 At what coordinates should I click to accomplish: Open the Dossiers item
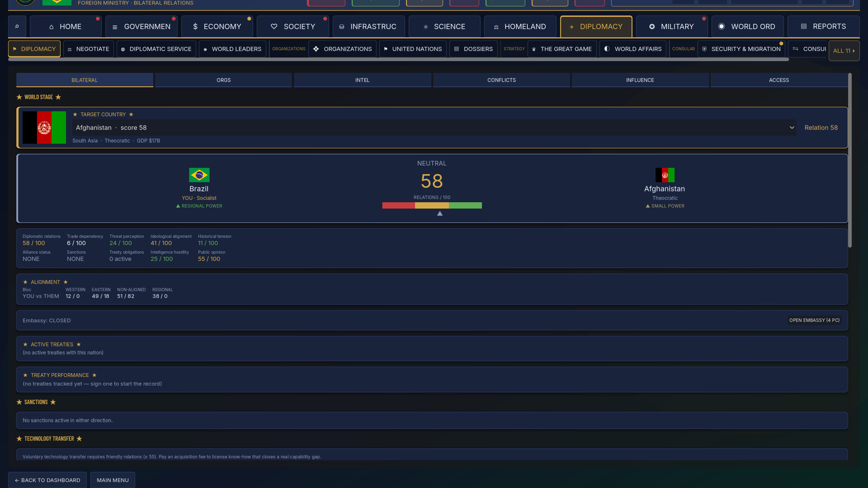coord(473,49)
